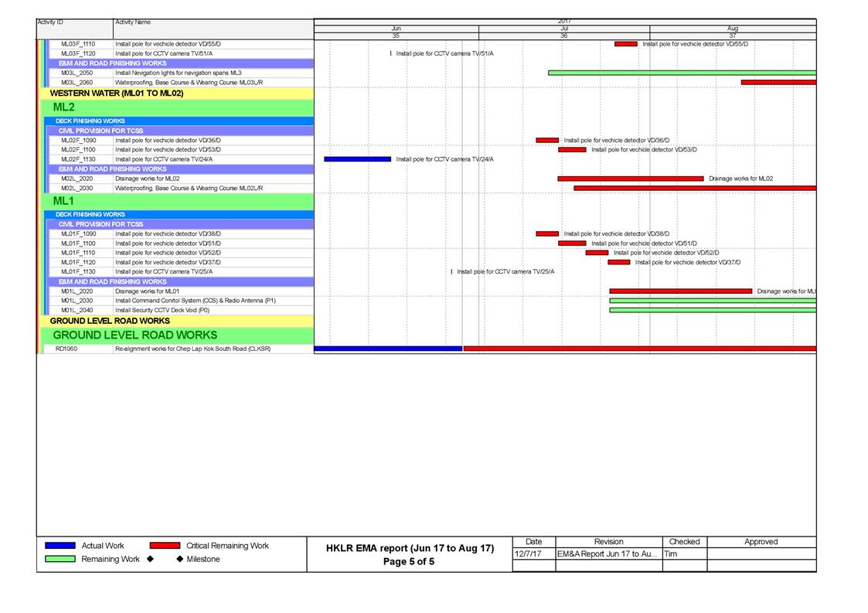Image resolution: width=868 pixels, height=613 pixels.
Task: Click the Page 5 of 5 text
Action: coord(409,561)
